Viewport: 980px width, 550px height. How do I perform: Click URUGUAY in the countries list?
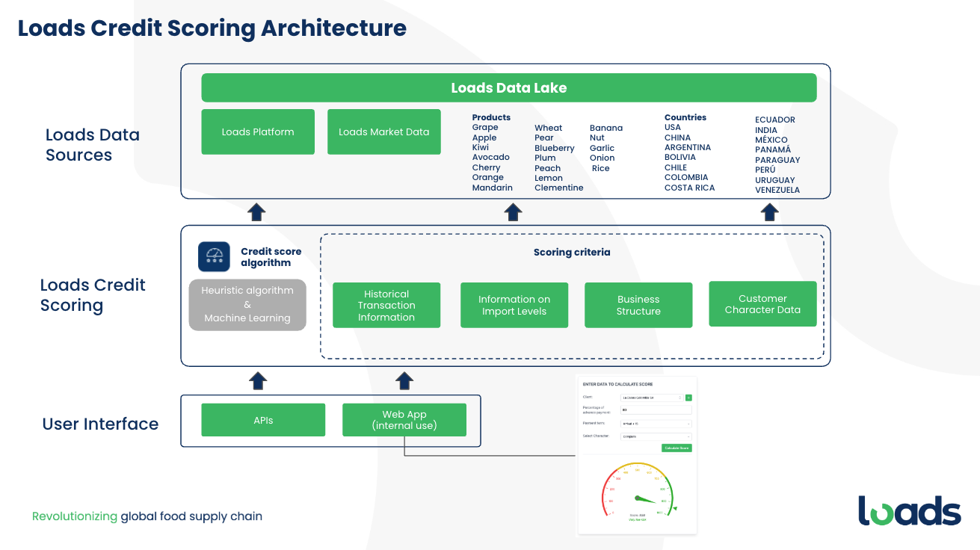coord(775,180)
